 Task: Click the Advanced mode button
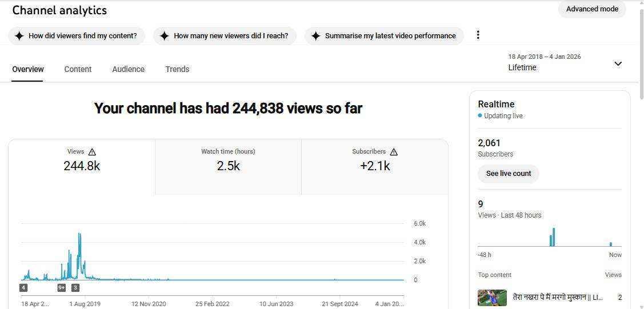pyautogui.click(x=592, y=9)
